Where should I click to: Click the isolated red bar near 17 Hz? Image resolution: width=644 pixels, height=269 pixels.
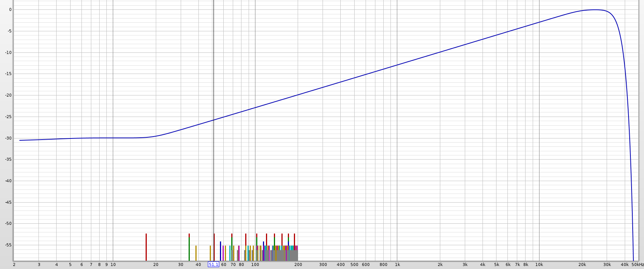(146, 247)
